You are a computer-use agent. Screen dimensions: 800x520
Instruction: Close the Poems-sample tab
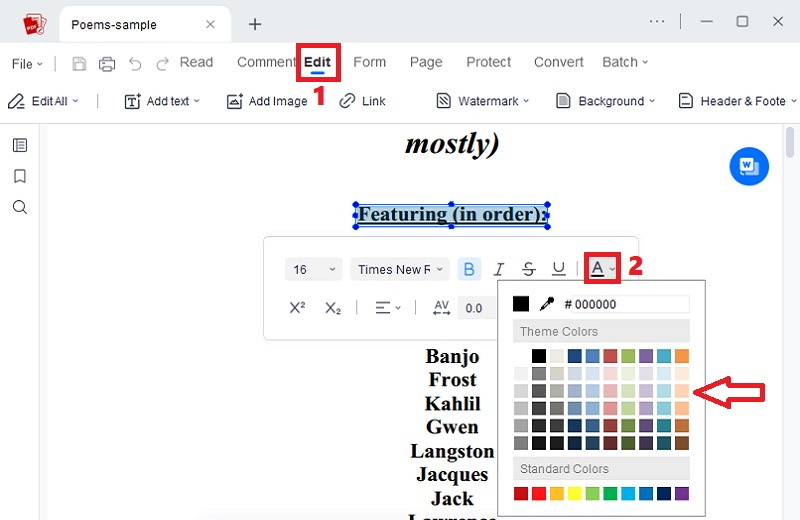(x=210, y=24)
